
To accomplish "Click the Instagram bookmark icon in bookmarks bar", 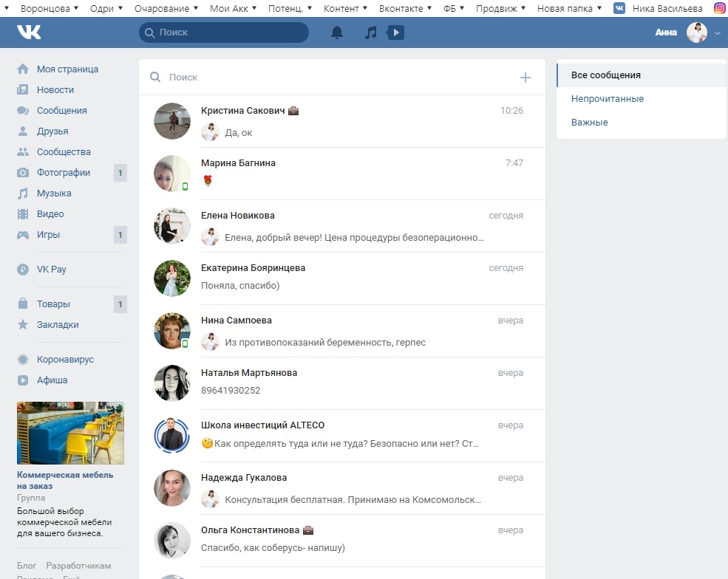I will [x=720, y=8].
